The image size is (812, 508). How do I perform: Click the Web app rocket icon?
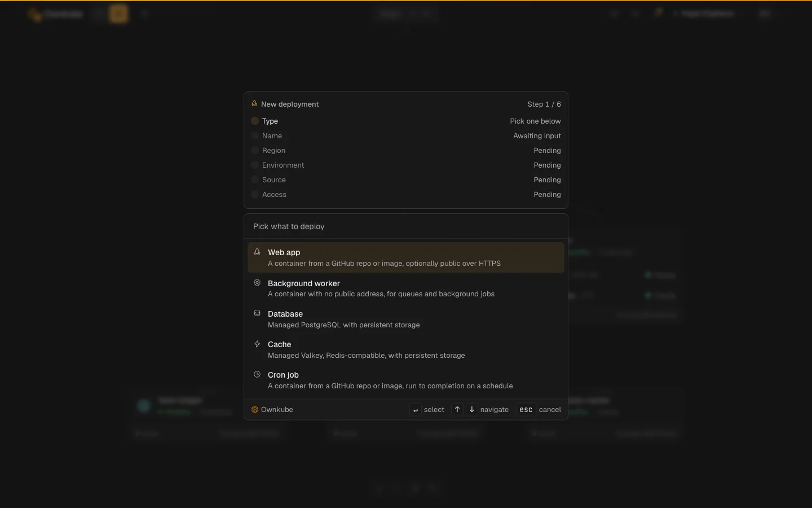257,252
